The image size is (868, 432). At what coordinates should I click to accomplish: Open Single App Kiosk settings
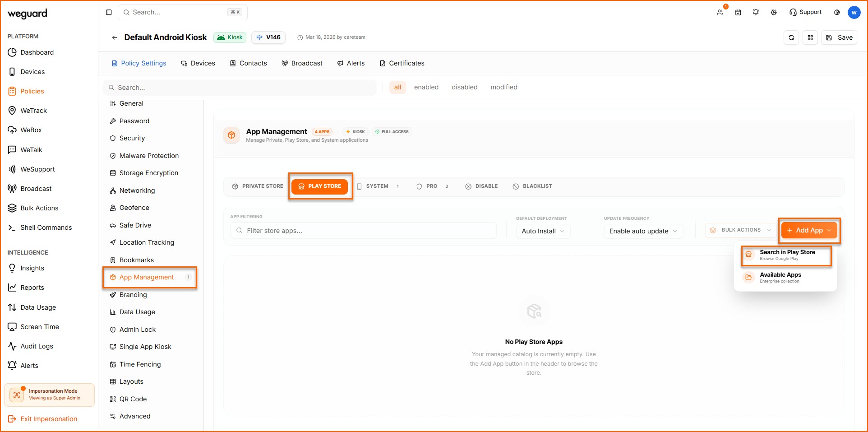coord(145,347)
